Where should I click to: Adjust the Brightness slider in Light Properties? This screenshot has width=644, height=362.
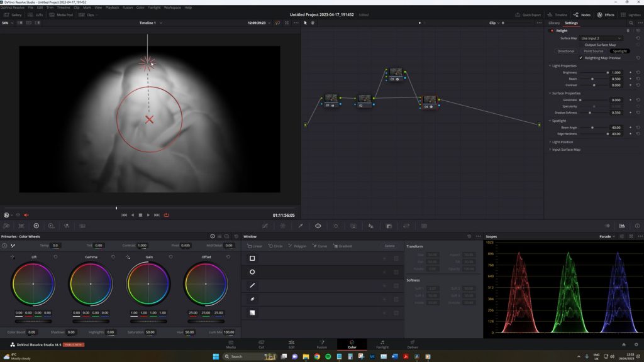(594, 72)
